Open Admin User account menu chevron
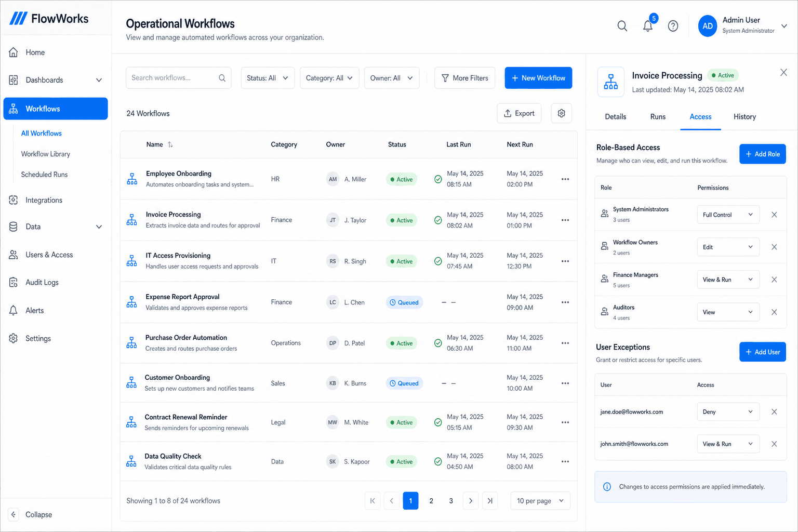798x532 pixels. pos(784,26)
